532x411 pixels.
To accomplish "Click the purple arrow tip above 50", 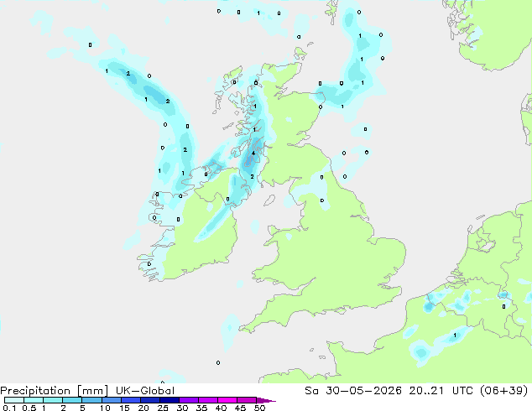I will (x=266, y=400).
